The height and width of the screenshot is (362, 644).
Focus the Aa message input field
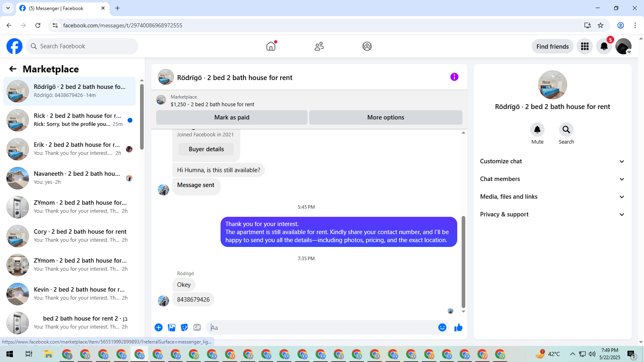coord(322,327)
